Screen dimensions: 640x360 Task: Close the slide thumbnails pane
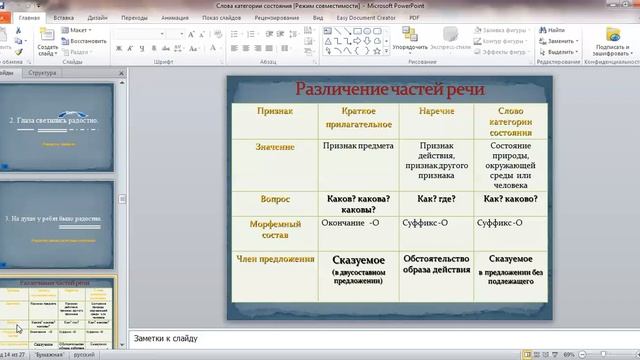[x=121, y=73]
